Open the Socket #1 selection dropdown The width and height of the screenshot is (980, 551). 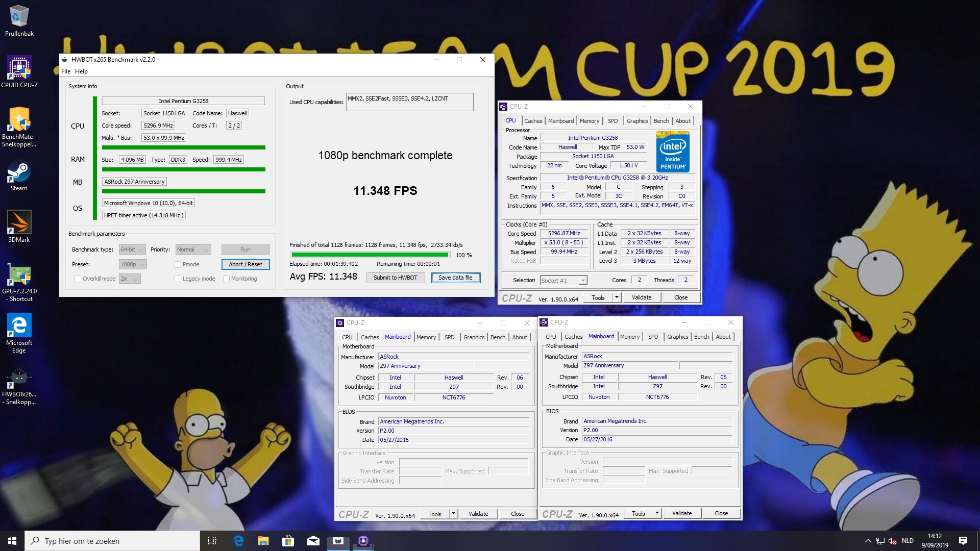564,280
